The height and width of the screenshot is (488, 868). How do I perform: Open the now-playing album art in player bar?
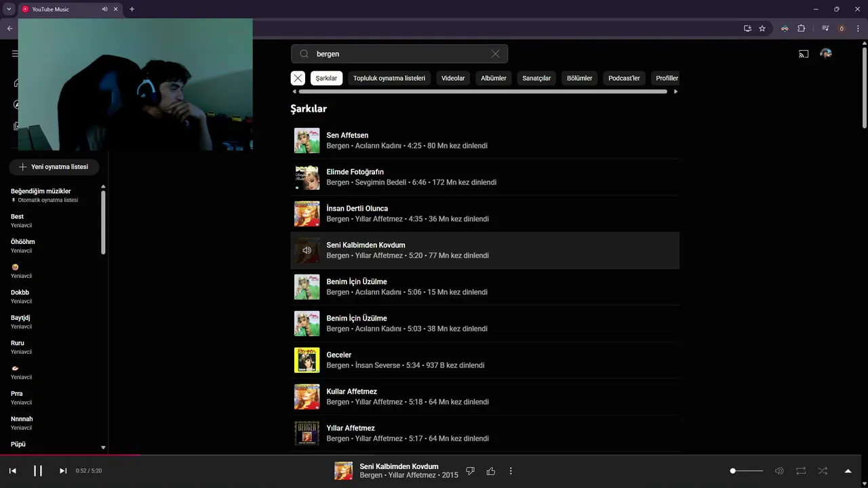[x=343, y=470]
